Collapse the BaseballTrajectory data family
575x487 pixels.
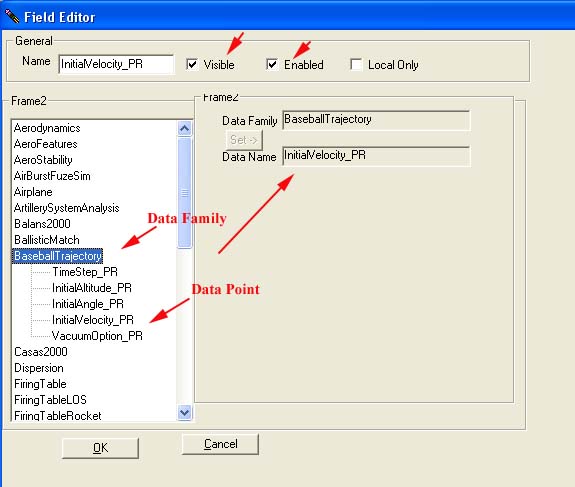(58, 256)
